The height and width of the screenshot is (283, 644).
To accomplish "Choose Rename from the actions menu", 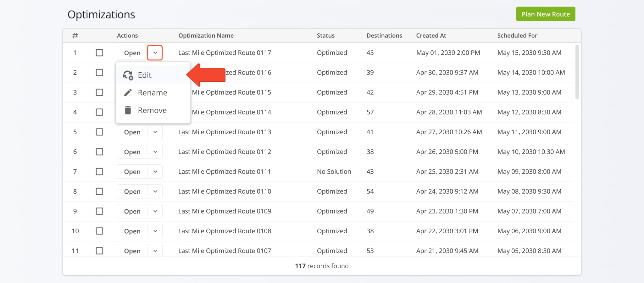I will point(153,93).
